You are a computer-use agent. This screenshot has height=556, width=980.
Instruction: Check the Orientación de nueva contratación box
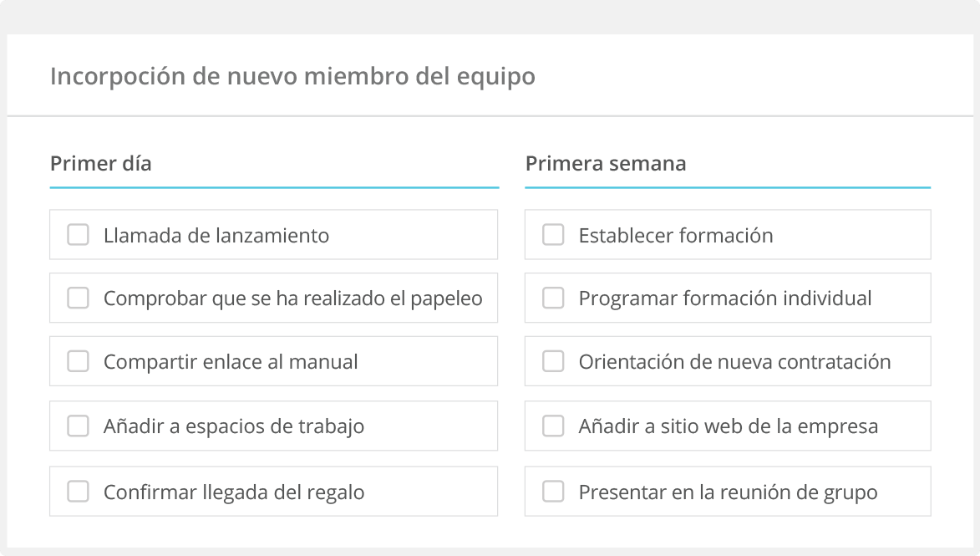tap(552, 361)
